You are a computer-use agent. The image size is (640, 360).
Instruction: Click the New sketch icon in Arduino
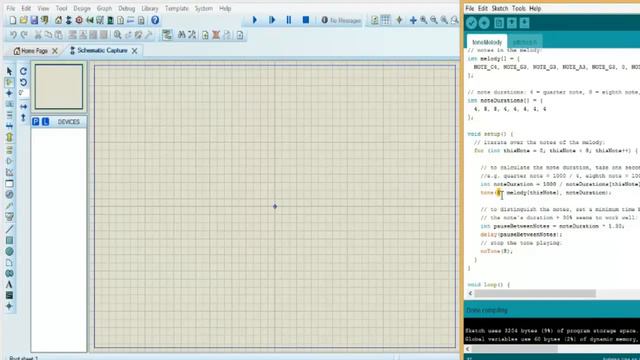coord(498,23)
